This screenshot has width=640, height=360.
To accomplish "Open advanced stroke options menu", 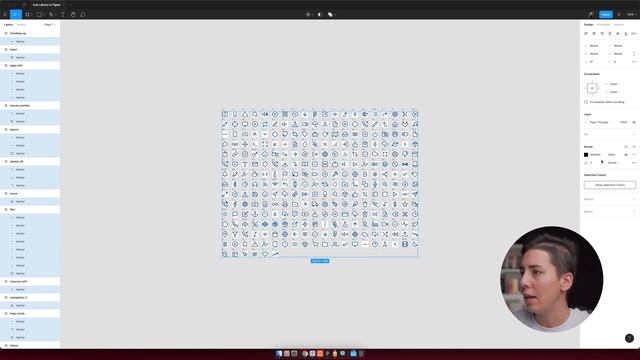I will point(634,163).
